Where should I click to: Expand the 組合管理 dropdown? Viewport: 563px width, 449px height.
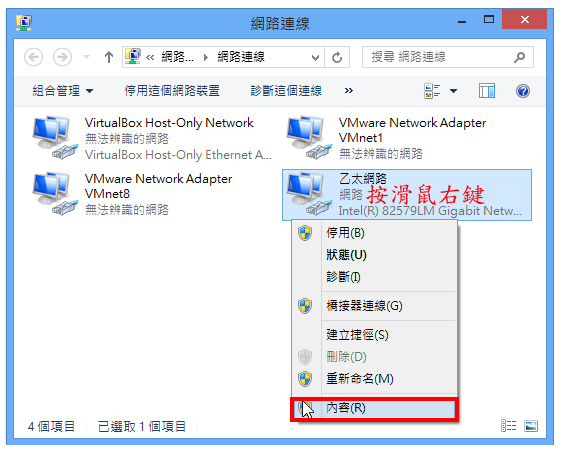click(62, 91)
